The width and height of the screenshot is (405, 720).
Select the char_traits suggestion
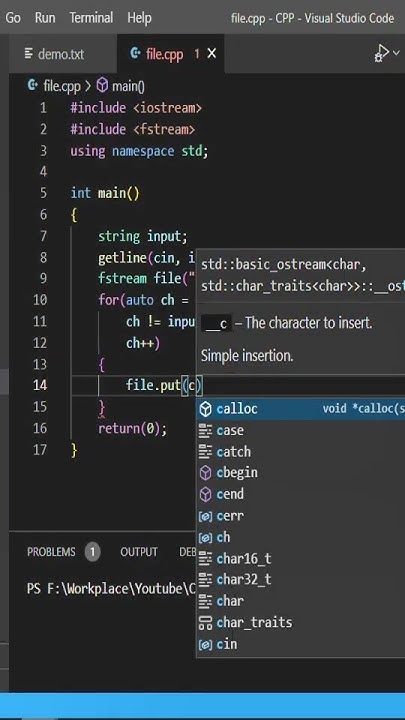click(301, 623)
